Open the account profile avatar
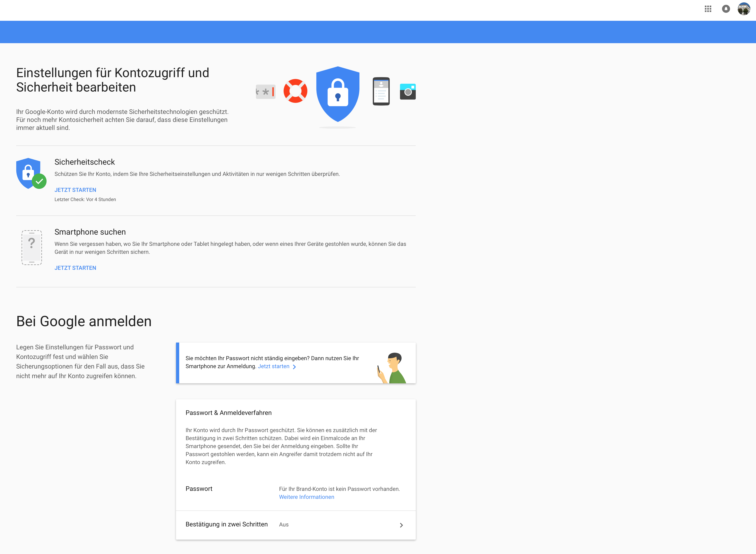 pos(744,9)
